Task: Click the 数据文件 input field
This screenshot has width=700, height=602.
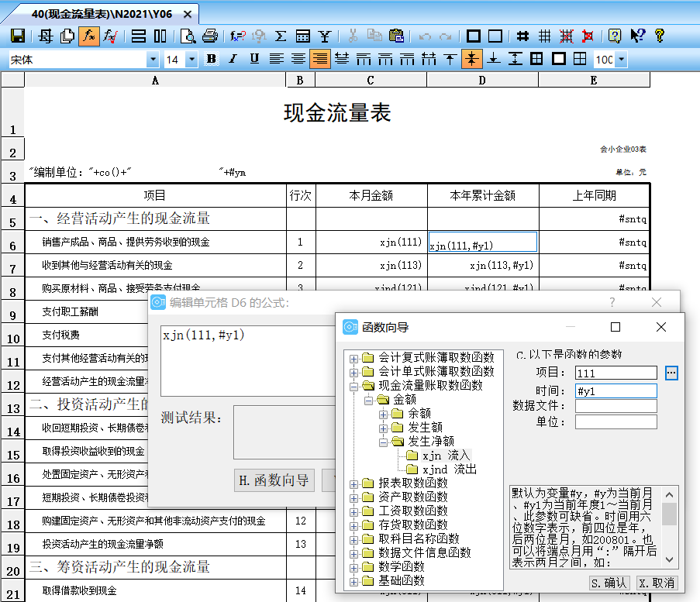Action: click(616, 406)
